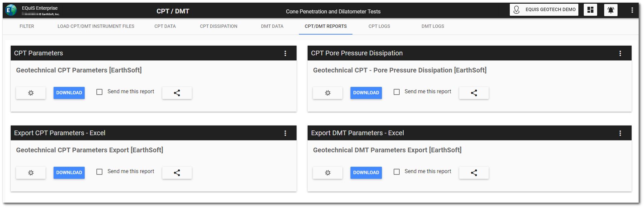Check 'Send me this report' under Pore Pressure Dissipation

click(397, 92)
